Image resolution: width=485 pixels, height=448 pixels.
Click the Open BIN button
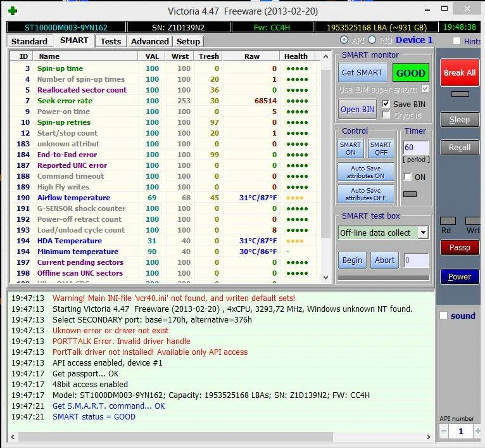click(x=357, y=109)
